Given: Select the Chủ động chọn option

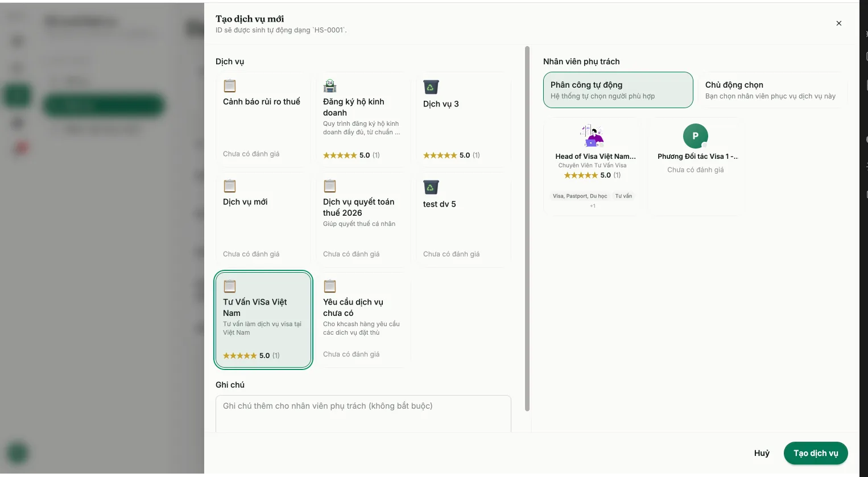Looking at the screenshot, I should click(772, 90).
